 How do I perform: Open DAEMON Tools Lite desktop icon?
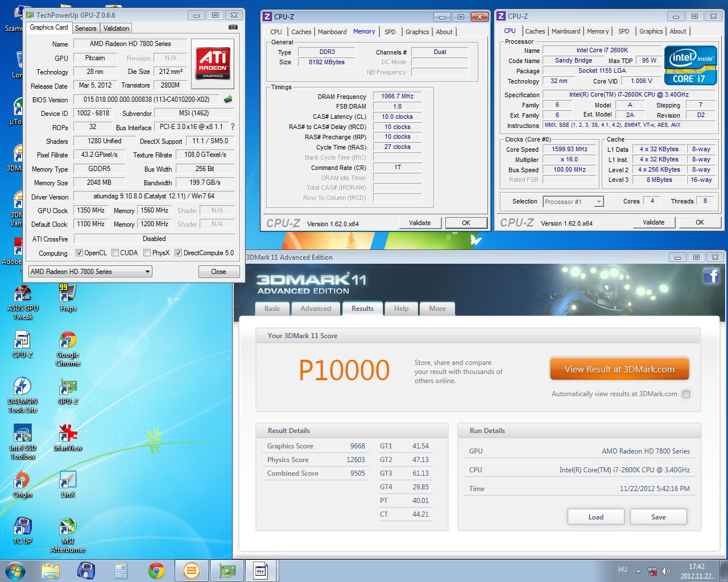tap(23, 396)
